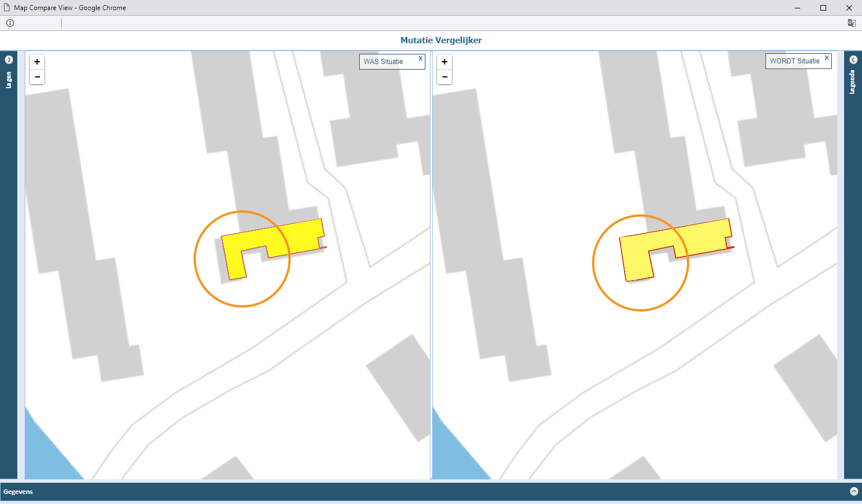Zoom out on the WORDT Situatie map

click(444, 77)
